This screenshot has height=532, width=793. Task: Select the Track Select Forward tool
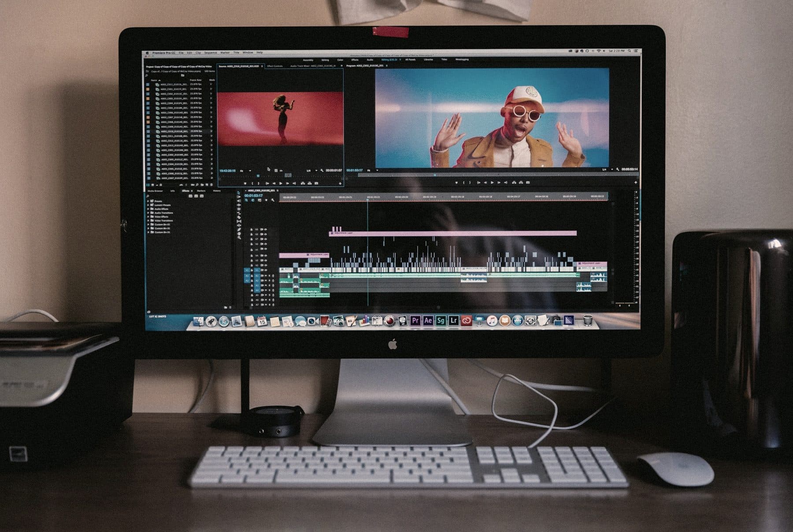click(239, 196)
